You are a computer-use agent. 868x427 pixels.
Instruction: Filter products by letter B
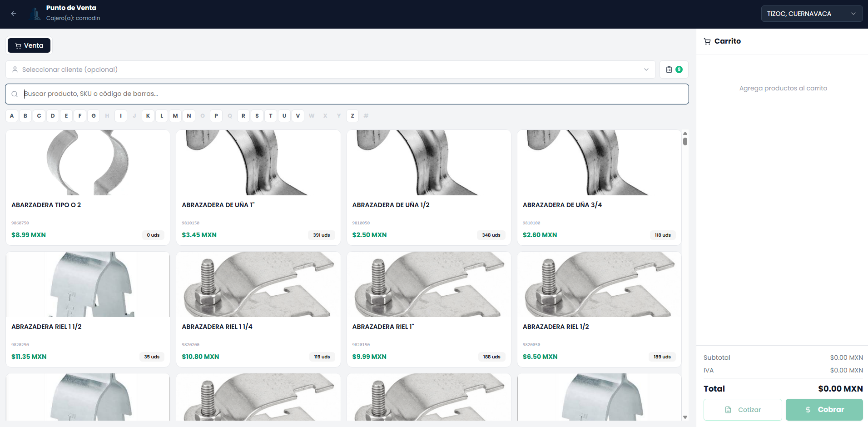point(25,116)
